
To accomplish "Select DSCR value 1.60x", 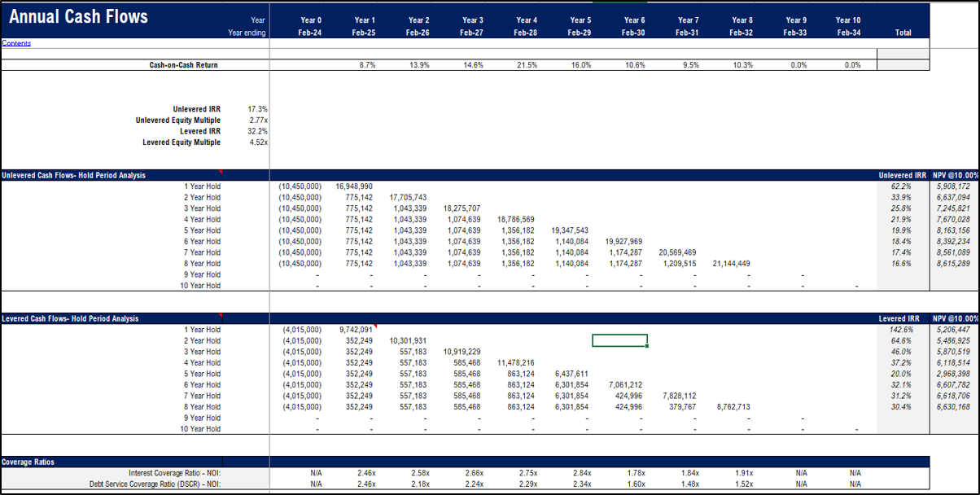I will coord(635,484).
